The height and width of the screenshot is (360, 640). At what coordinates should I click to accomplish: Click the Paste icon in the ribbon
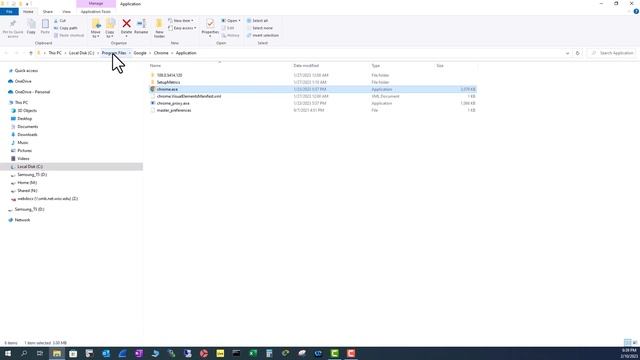[45, 27]
